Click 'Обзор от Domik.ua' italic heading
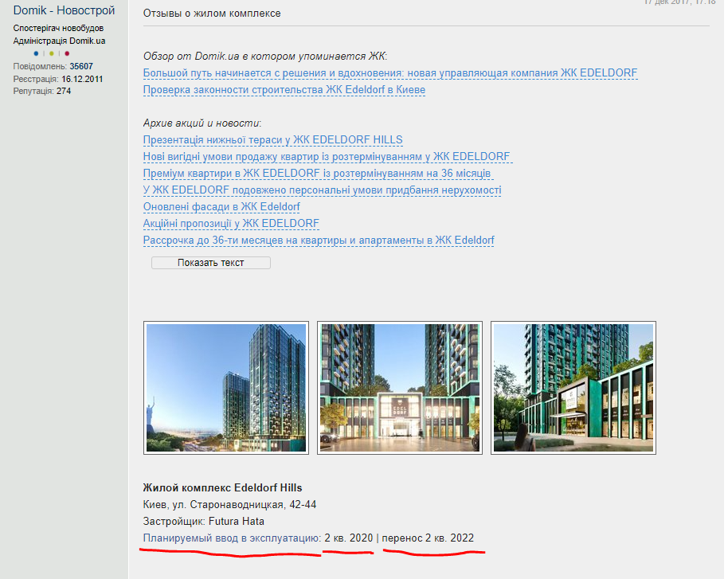728x579 pixels. click(265, 57)
